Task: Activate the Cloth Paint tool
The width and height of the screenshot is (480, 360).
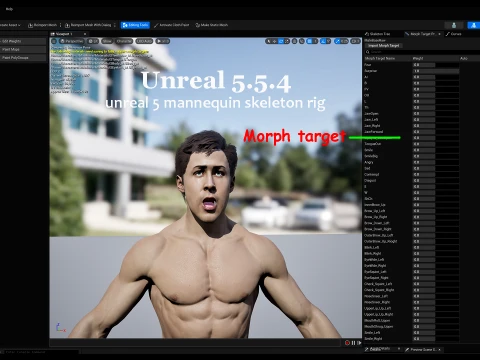Action: click(x=172, y=25)
